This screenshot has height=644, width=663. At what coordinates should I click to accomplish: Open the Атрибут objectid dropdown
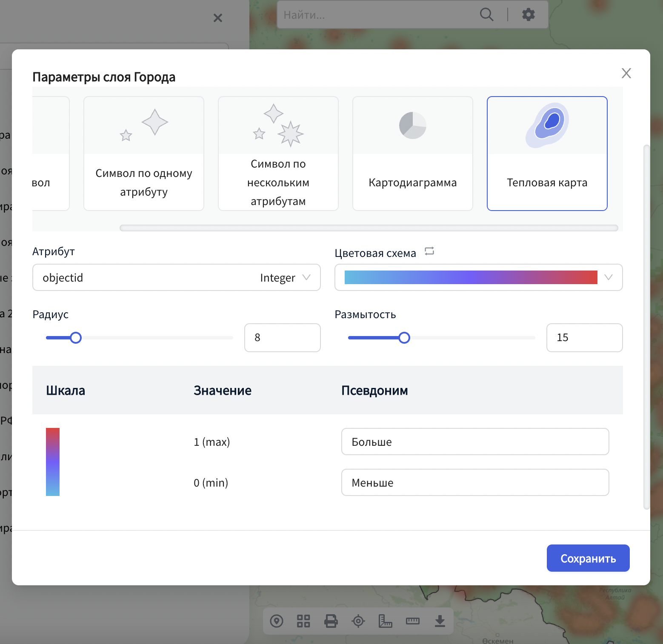[176, 278]
